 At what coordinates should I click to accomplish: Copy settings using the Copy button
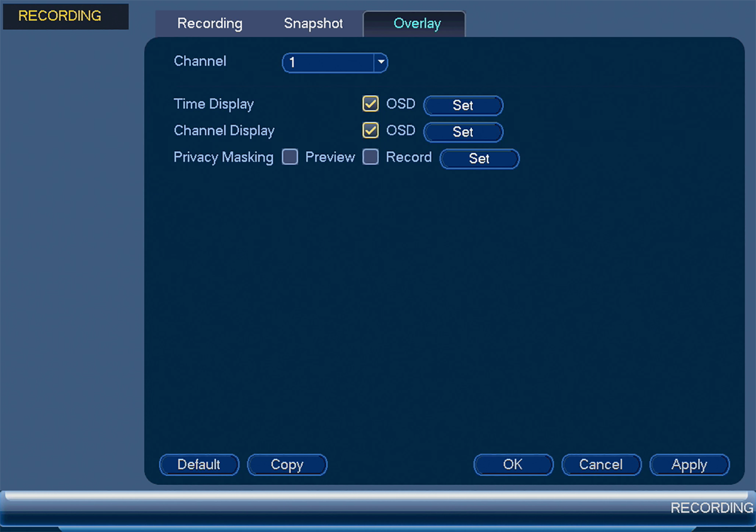pyautogui.click(x=287, y=465)
